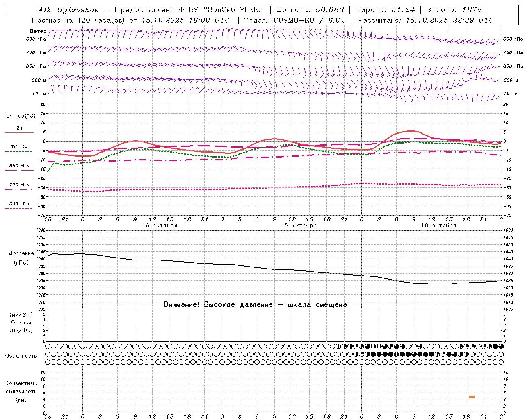Click the left '500 м' wind level label

(x=39, y=80)
